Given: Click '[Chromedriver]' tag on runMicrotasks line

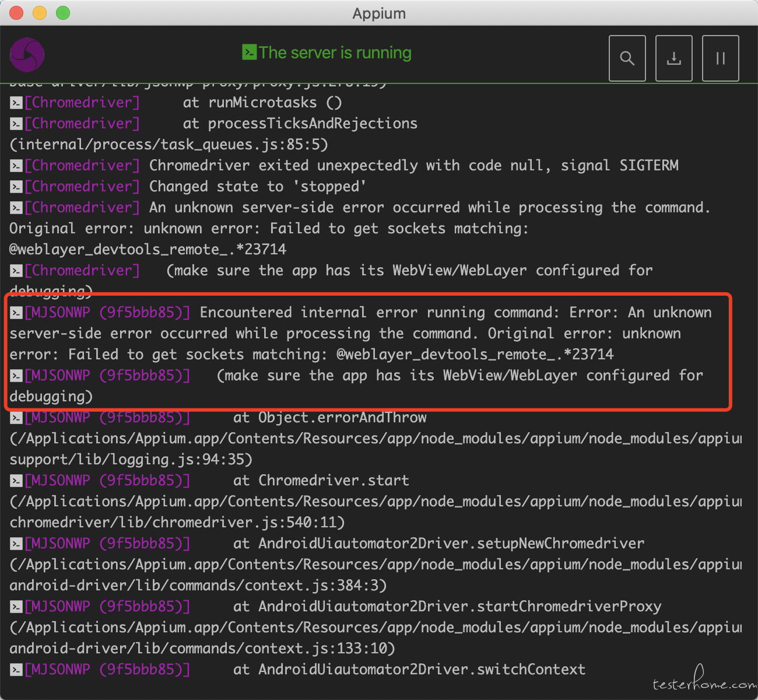Looking at the screenshot, I should click(82, 103).
